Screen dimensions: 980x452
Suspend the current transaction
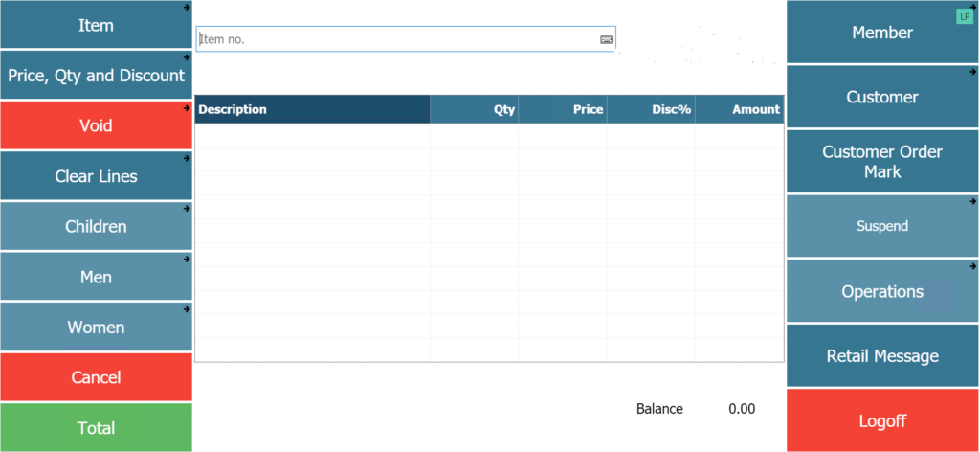coord(882,226)
